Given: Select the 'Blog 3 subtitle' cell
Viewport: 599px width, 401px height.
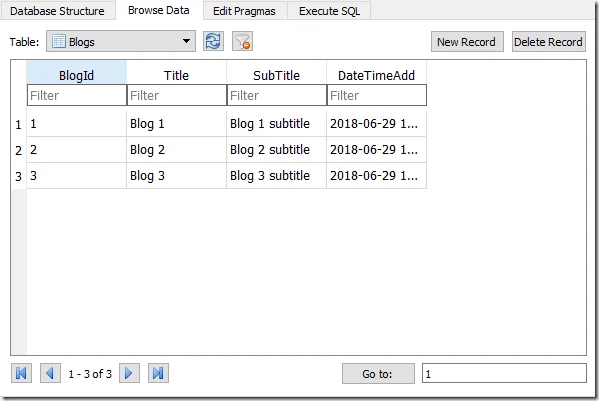Looking at the screenshot, I should click(277, 176).
